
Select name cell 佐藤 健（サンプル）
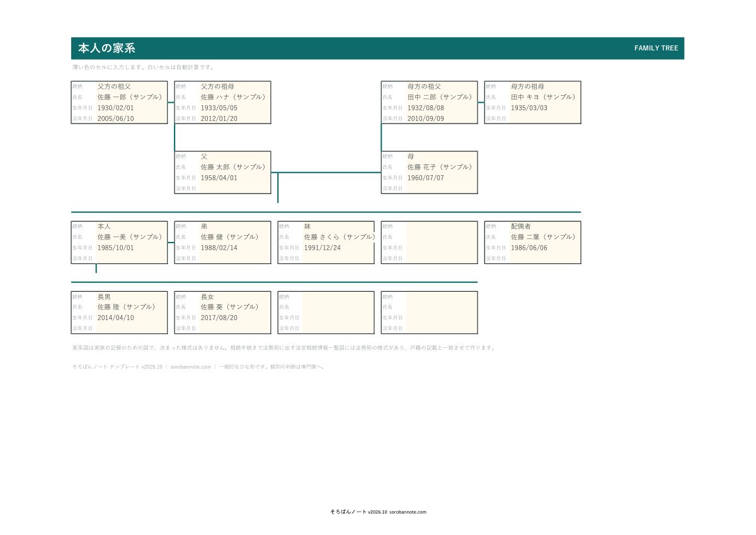coord(235,237)
